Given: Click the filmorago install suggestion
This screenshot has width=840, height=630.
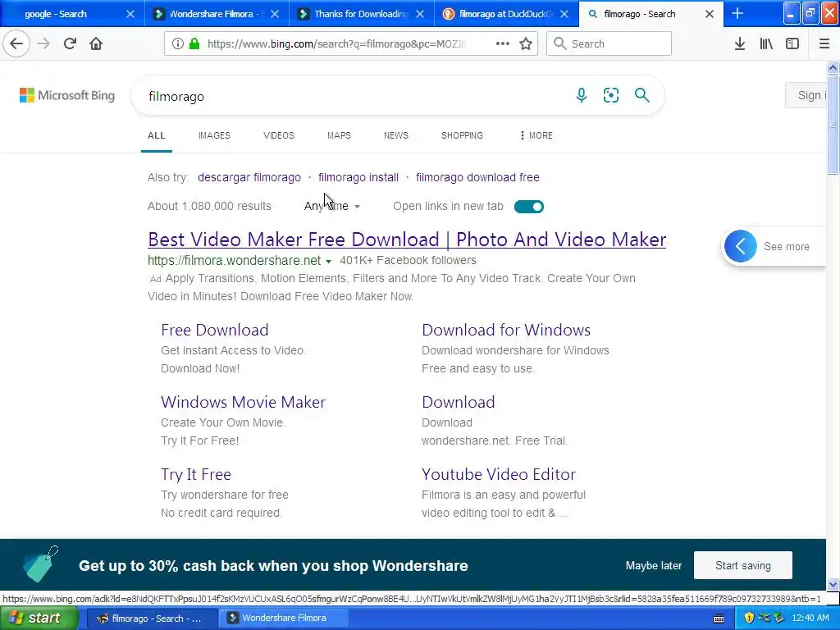Looking at the screenshot, I should 358,177.
